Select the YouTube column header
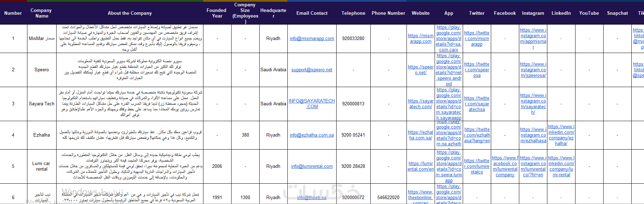 (x=589, y=13)
